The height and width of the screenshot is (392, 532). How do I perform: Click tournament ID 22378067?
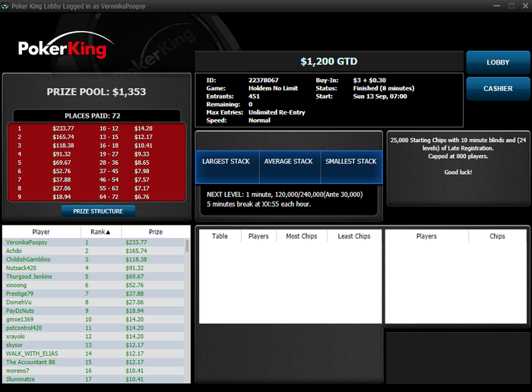coord(263,81)
